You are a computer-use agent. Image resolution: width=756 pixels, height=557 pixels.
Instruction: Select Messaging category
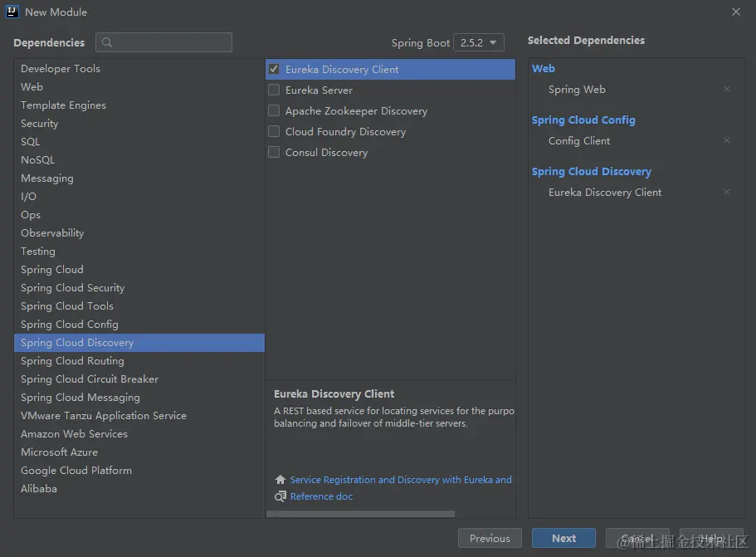click(x=139, y=178)
